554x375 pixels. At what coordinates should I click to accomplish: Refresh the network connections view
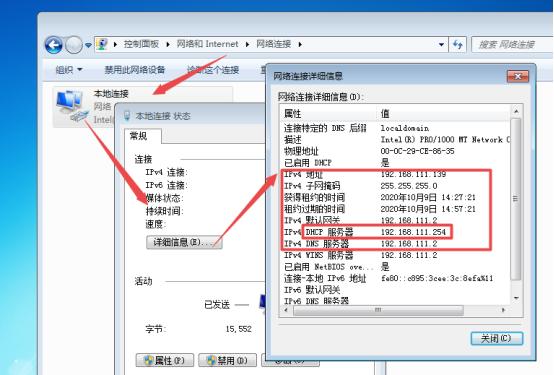click(458, 45)
